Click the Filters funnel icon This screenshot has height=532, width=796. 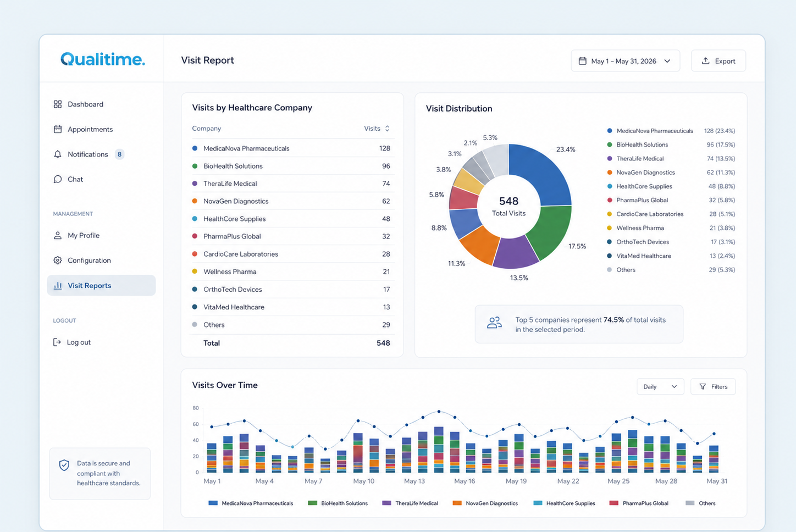tap(703, 387)
